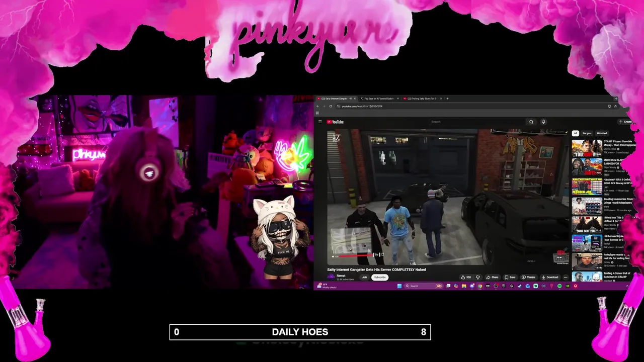Viewport: 644px width, 362px height.
Task: Open the weather widget showing Mostly cloudy
Action: (327, 286)
